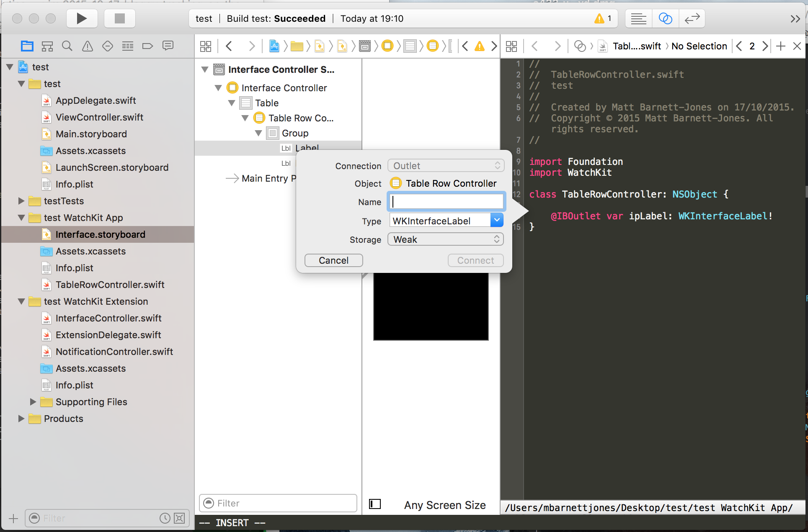This screenshot has width=808, height=532.
Task: Click the outlet Name text field
Action: coord(447,202)
